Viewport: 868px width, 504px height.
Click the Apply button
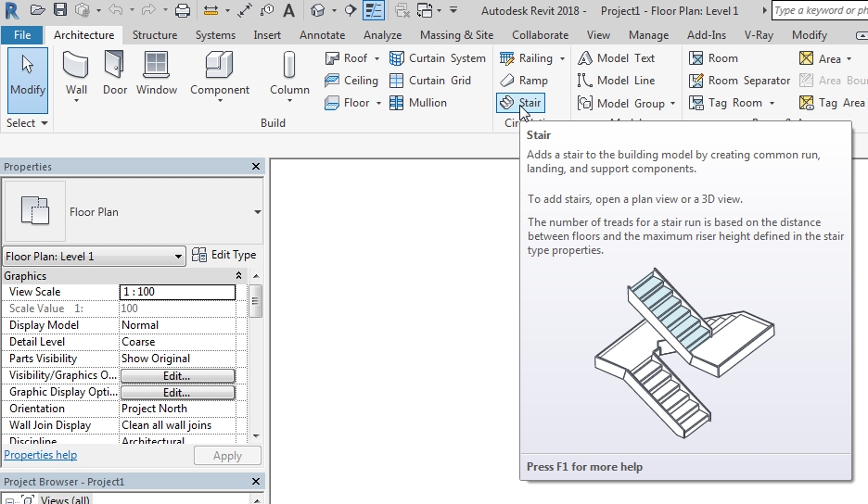coord(227,456)
